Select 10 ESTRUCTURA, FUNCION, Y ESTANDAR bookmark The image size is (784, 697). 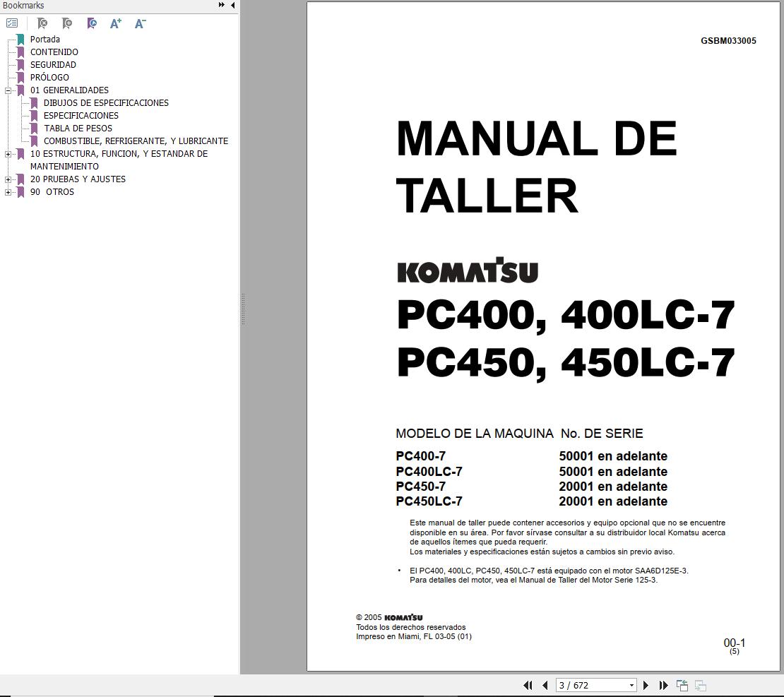[119, 160]
